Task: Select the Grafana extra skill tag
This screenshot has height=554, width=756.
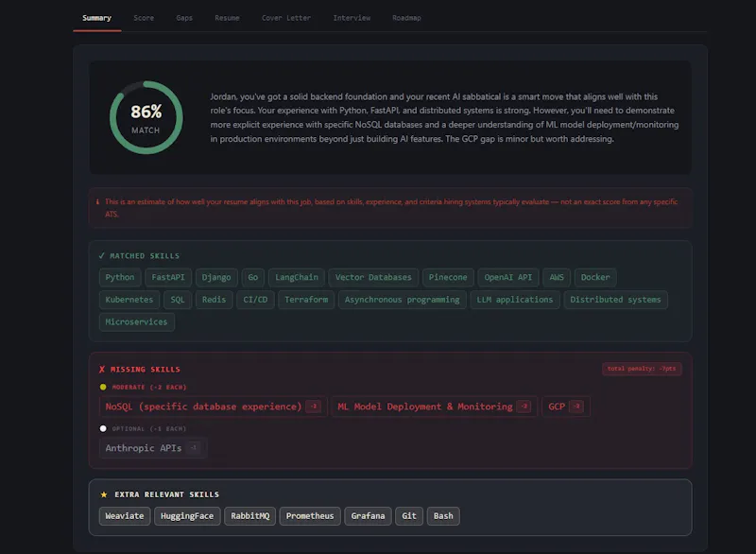Action: pyautogui.click(x=368, y=516)
